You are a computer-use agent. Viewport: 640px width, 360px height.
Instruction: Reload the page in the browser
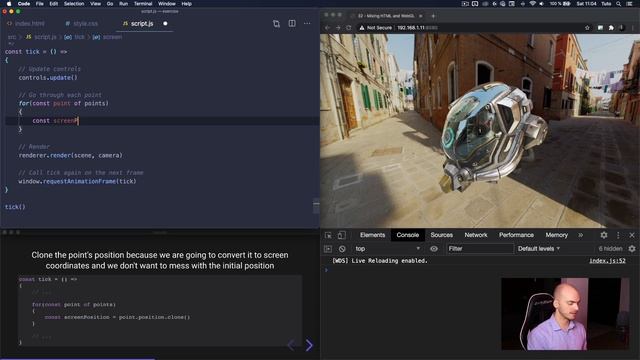click(349, 28)
